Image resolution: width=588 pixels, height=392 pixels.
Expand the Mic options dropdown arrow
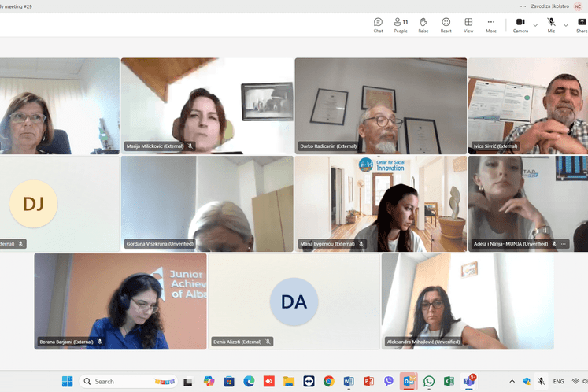coord(566,24)
